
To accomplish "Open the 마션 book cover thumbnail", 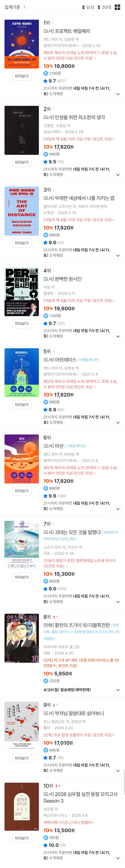I will tap(22, 459).
